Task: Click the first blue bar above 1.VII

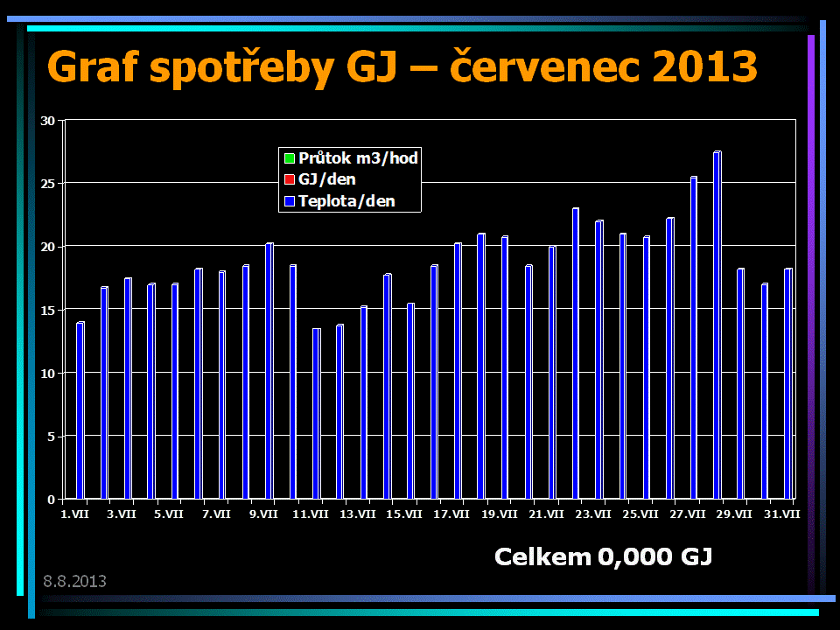Action: coord(80,411)
